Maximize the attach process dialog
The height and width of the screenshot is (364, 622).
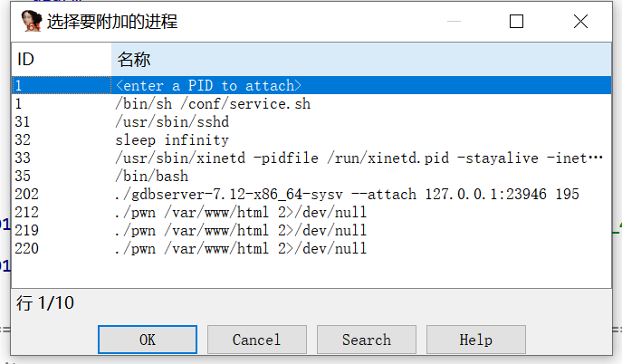[x=516, y=22]
